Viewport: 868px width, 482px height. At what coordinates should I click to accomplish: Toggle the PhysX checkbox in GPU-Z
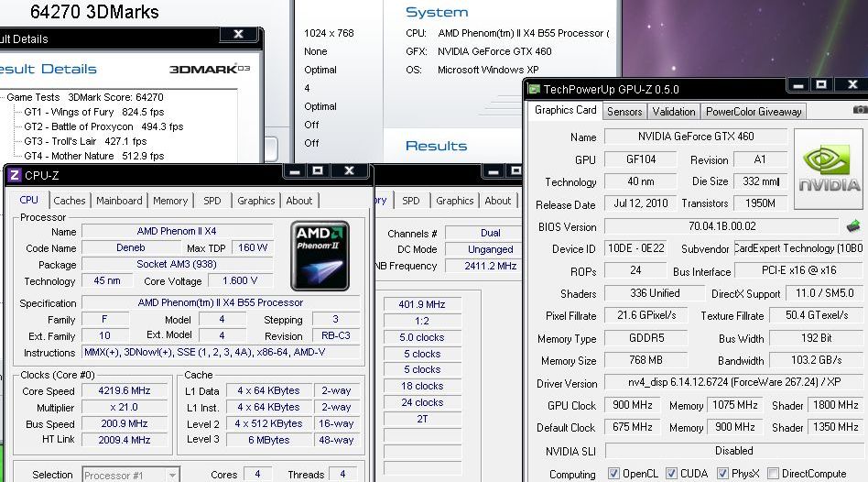pyautogui.click(x=722, y=473)
